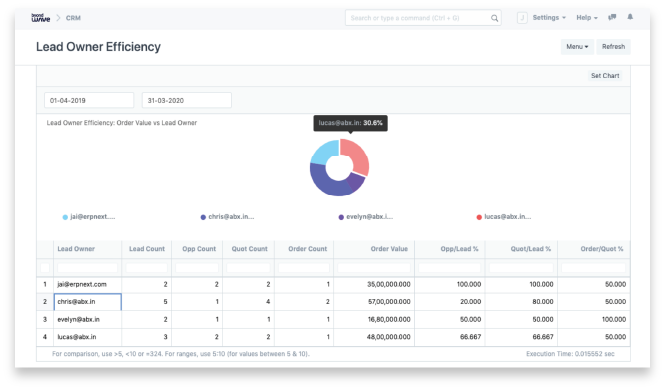The height and width of the screenshot is (390, 665).
Task: Click the Quot Count column header
Action: coord(249,249)
